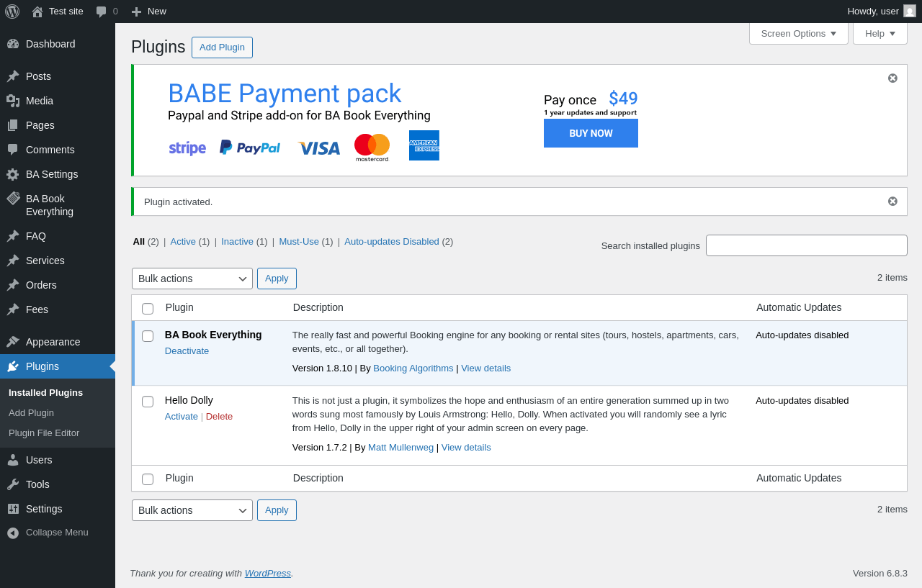Click the BA Settings gear icon
The width and height of the screenshot is (922, 588).
pos(13,174)
